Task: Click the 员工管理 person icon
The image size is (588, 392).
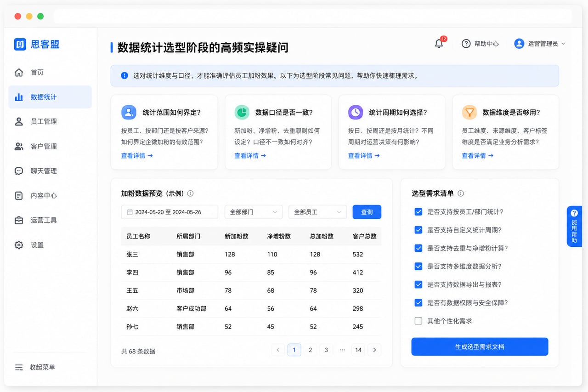Action: point(19,122)
